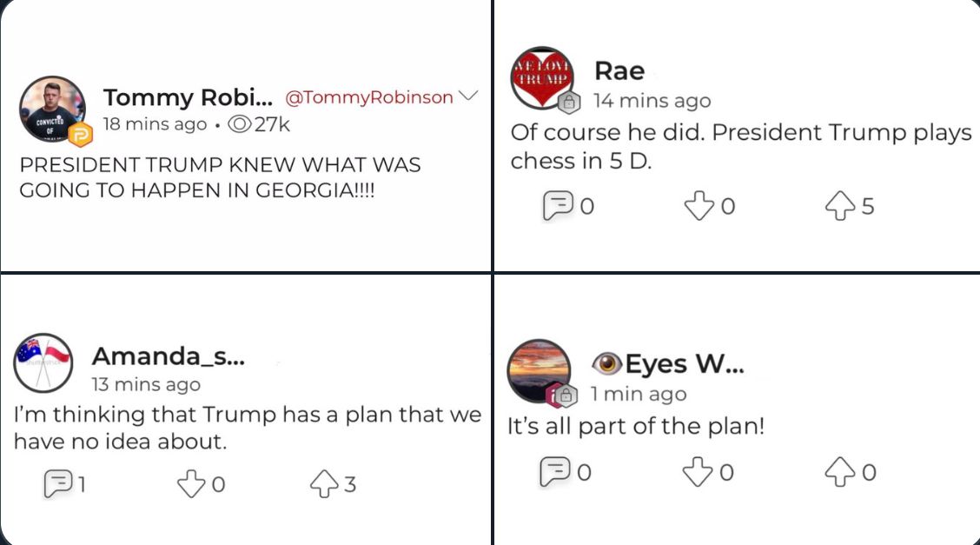This screenshot has height=545, width=980.
Task: Downvote the "It's all part of the plan!" reply
Action: [x=698, y=471]
